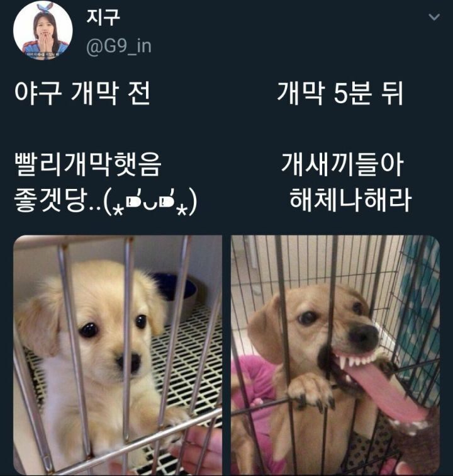Screen dimensions: 453x476
Task: Click the "해체나해라" text line
Action: [x=350, y=200]
